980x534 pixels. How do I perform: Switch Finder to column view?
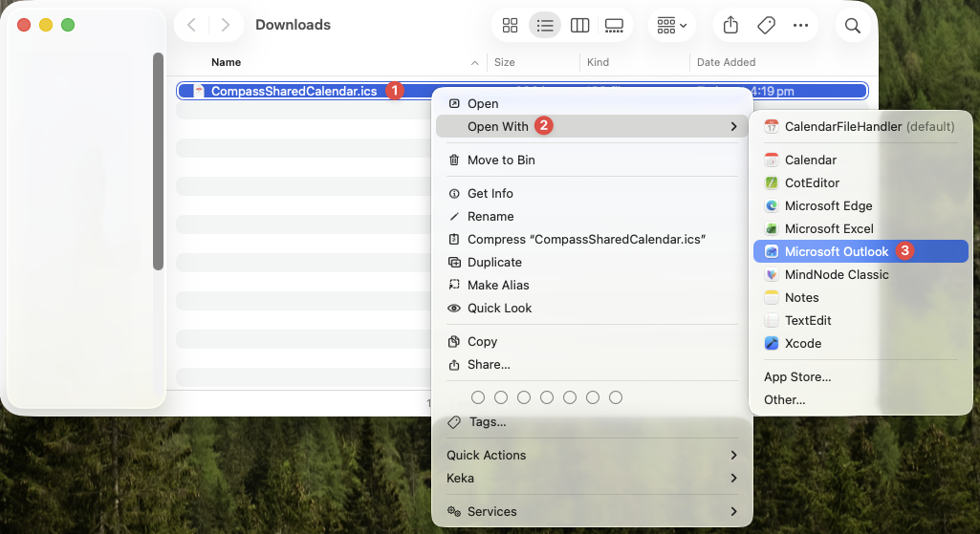[580, 25]
